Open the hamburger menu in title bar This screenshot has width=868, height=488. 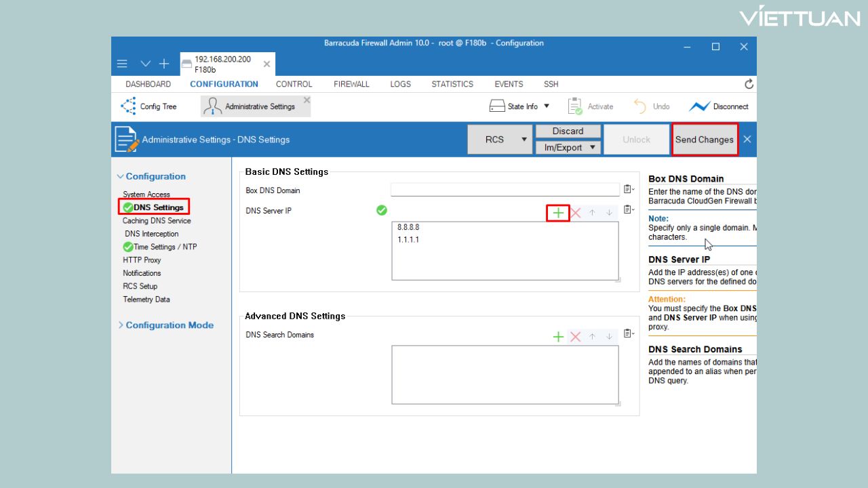tap(122, 64)
